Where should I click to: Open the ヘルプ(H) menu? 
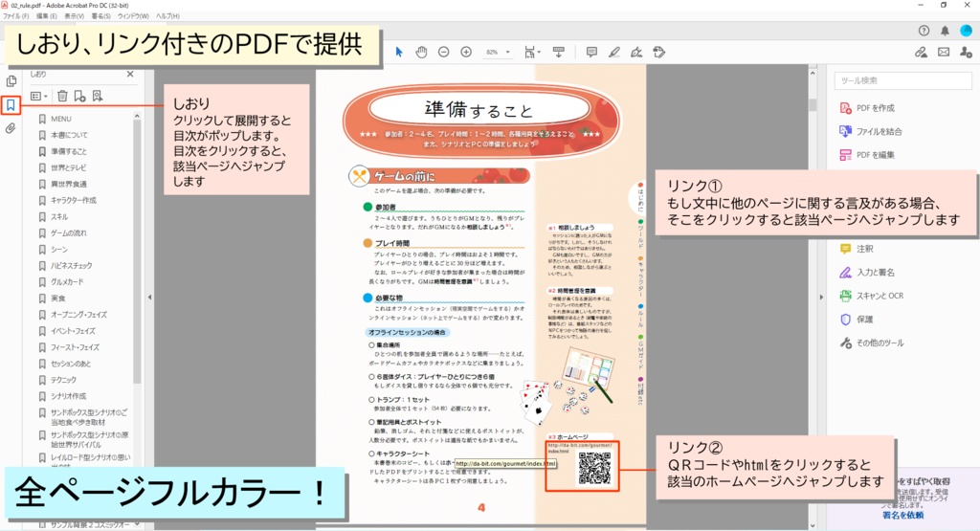point(167,16)
